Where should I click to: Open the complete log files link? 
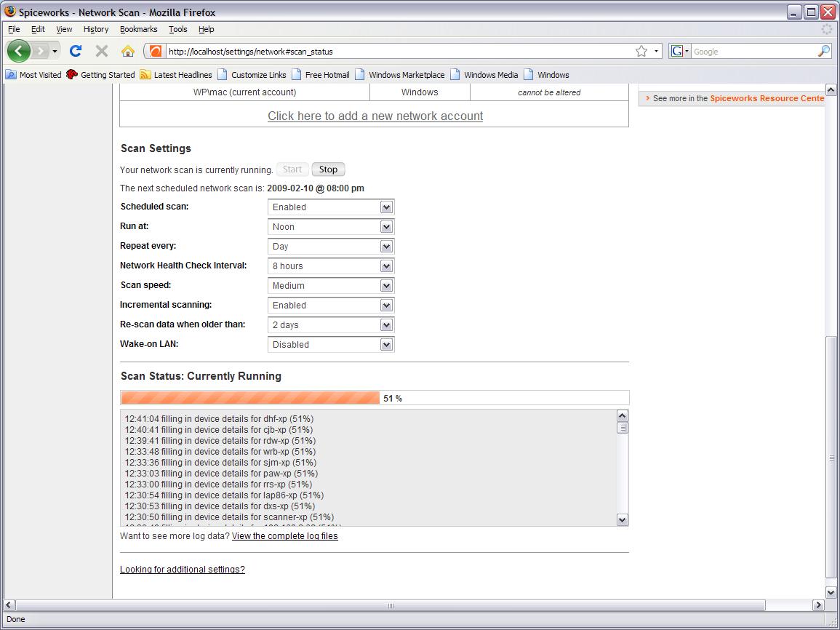click(x=284, y=535)
